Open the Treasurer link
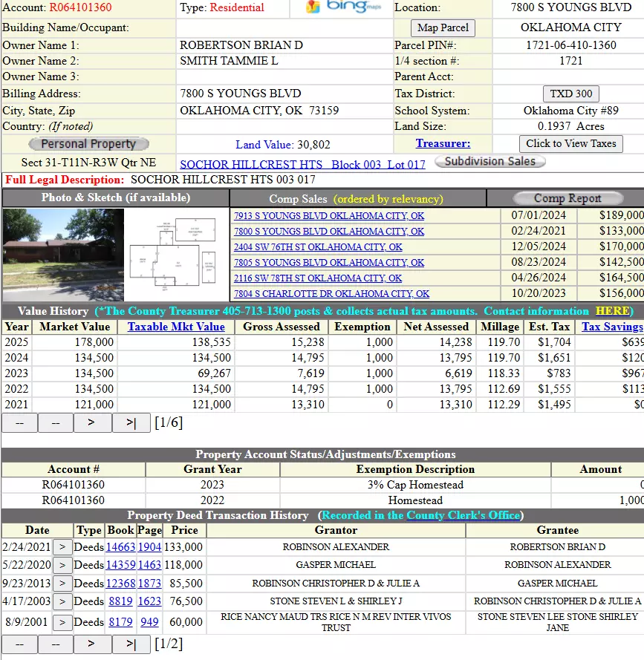Image resolution: width=644 pixels, height=660 pixels. click(x=443, y=143)
